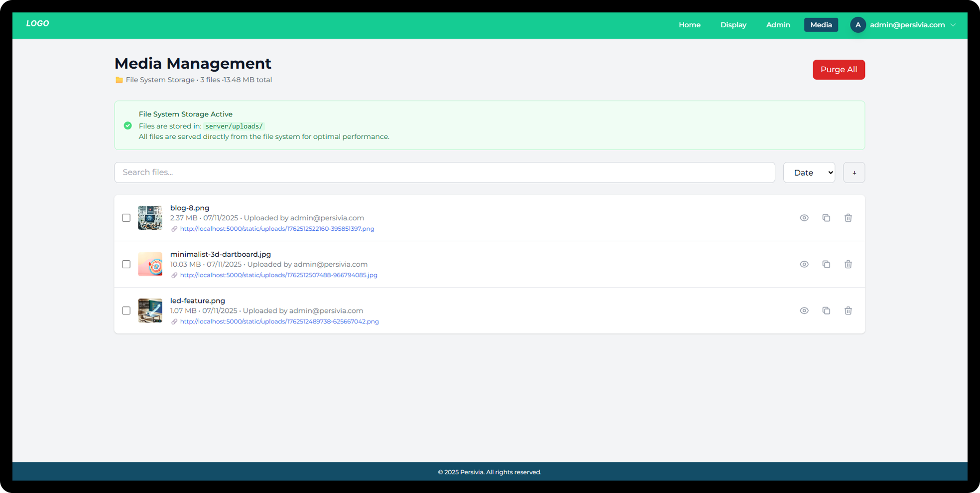
Task: Delete minimalist-3d-dartboard.jpg with the trash icon
Action: [x=848, y=264]
